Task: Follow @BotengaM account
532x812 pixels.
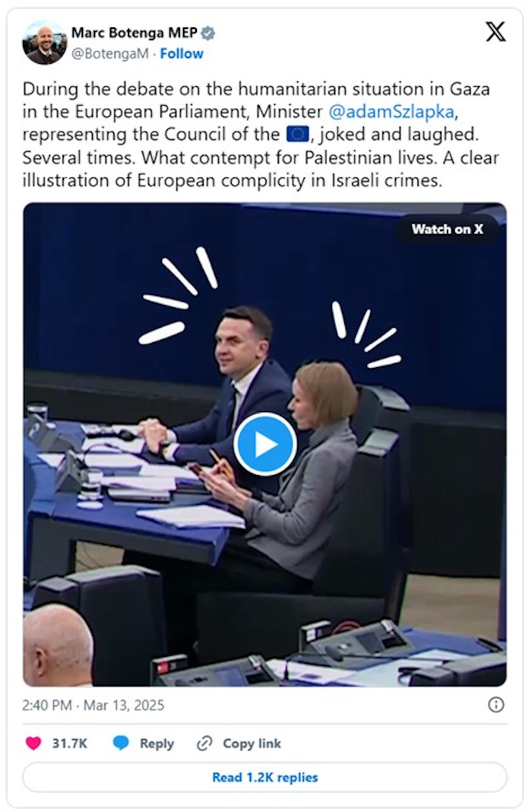Action: tap(182, 53)
